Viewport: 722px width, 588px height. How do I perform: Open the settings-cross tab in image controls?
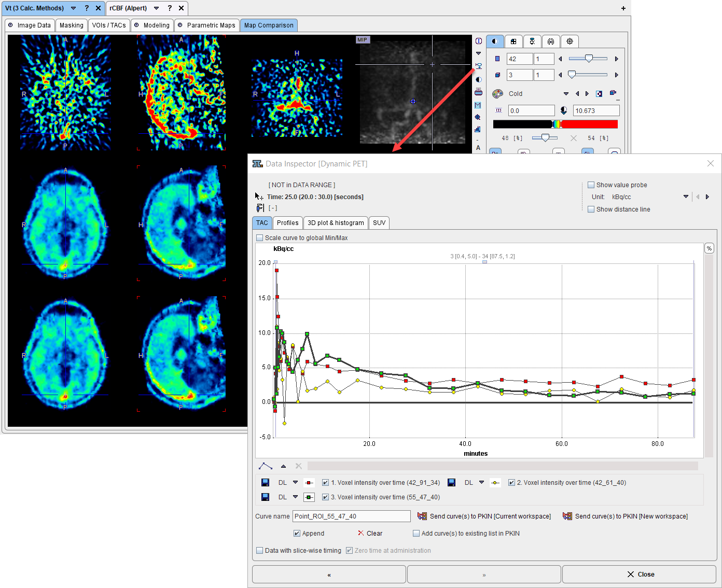click(570, 41)
